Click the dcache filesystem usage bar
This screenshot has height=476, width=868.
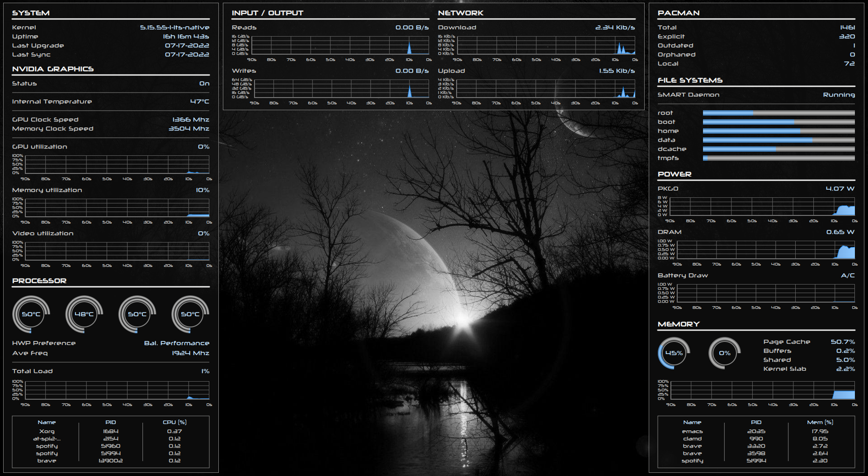coord(778,149)
